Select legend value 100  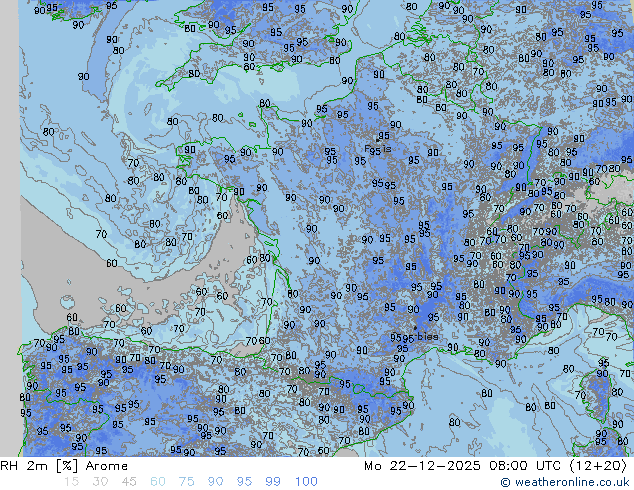click(x=306, y=482)
